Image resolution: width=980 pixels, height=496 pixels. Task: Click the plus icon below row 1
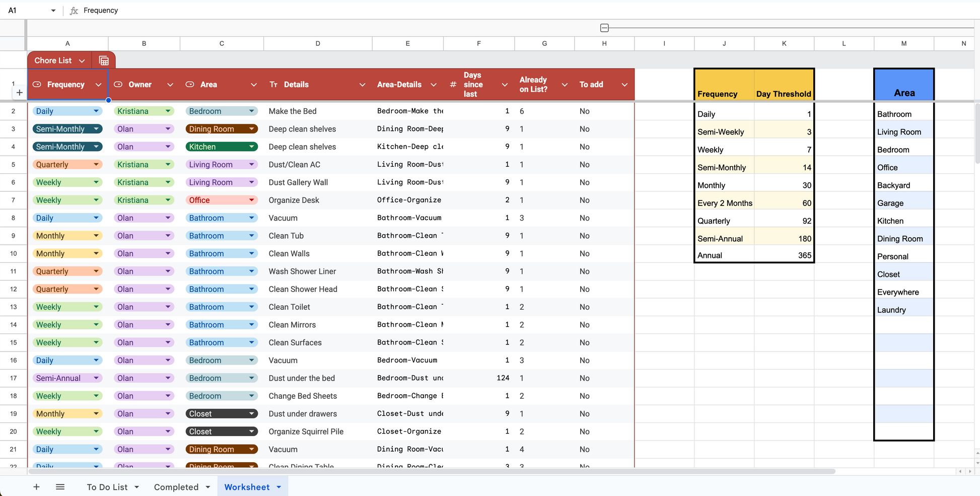pos(19,93)
